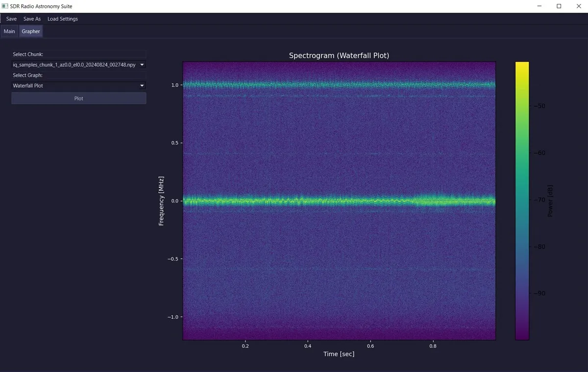Click the Save toolbar item

(11, 19)
